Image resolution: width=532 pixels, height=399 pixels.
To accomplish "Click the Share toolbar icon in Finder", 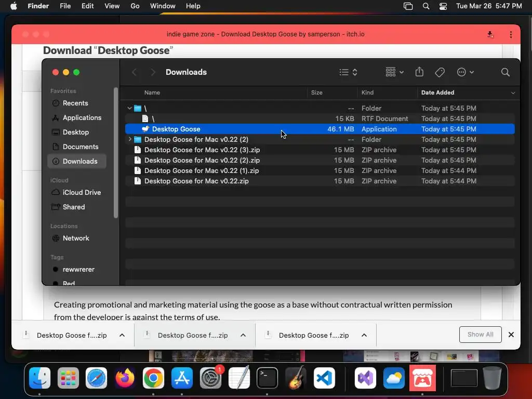I will click(419, 72).
